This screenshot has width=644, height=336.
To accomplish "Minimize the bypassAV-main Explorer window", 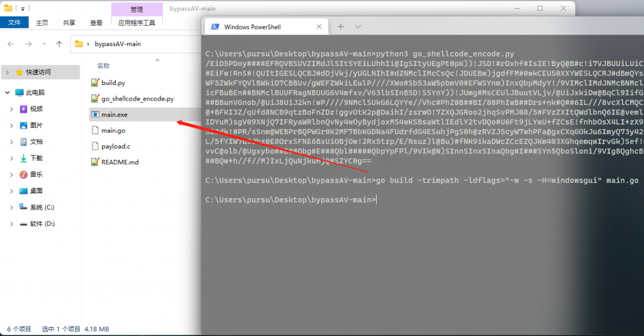I will pyautogui.click(x=517, y=8).
